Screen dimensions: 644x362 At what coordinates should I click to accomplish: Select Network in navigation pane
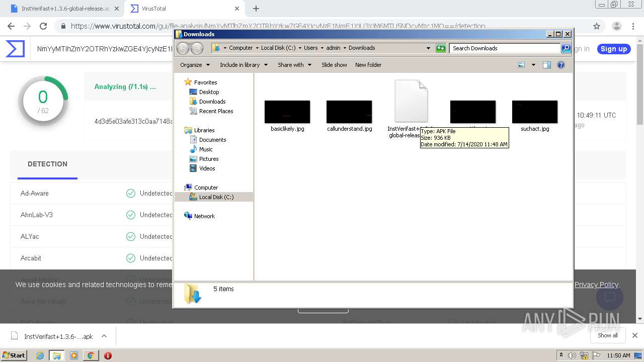click(204, 216)
